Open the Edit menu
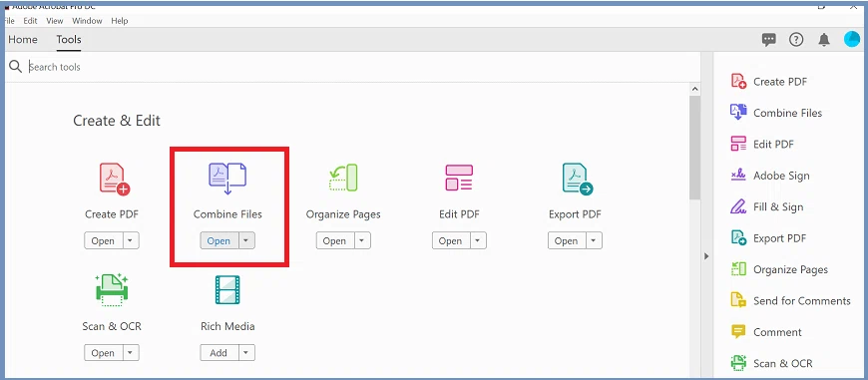Screen dimensions: 868x380 click(30, 21)
